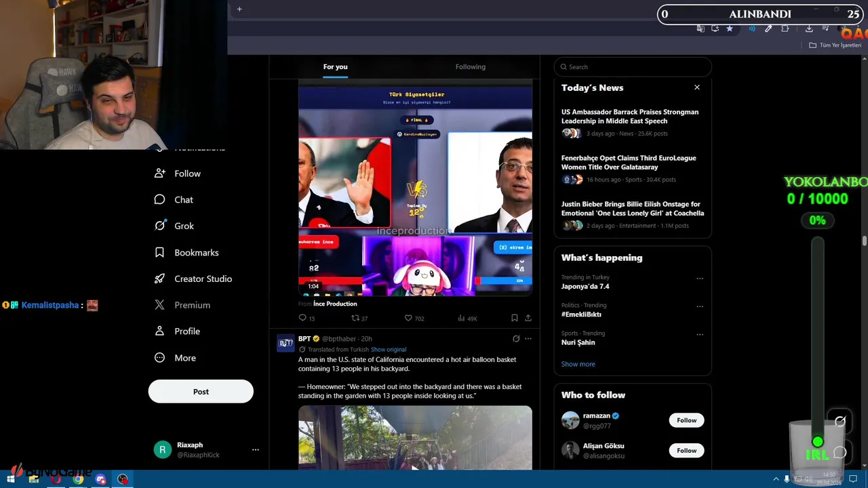Close the Today's News panel
This screenshot has width=868, height=488.
click(x=696, y=87)
